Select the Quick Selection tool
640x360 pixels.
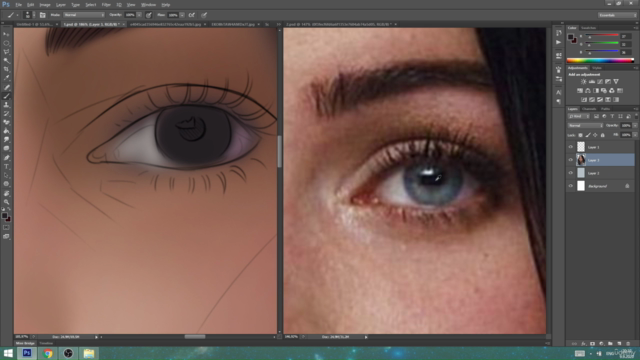click(6, 60)
